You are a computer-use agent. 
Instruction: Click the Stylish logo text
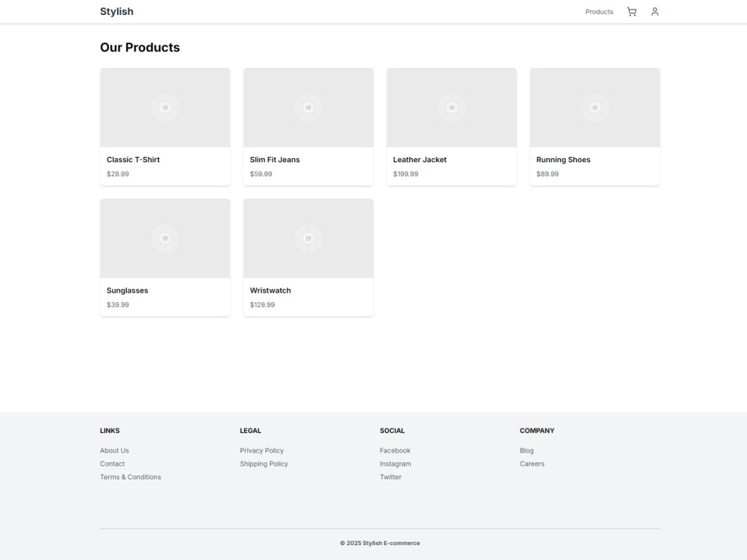click(117, 11)
